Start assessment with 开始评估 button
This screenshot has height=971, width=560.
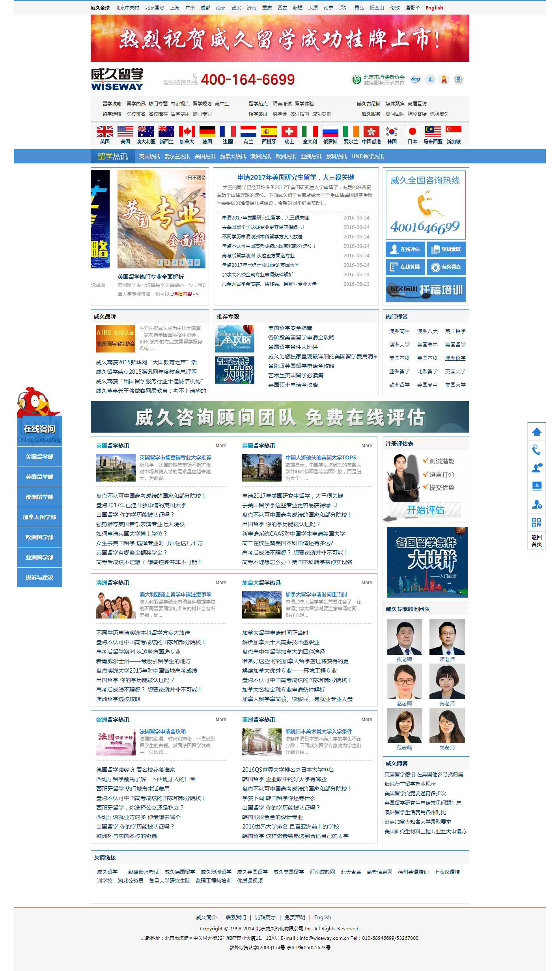(426, 510)
